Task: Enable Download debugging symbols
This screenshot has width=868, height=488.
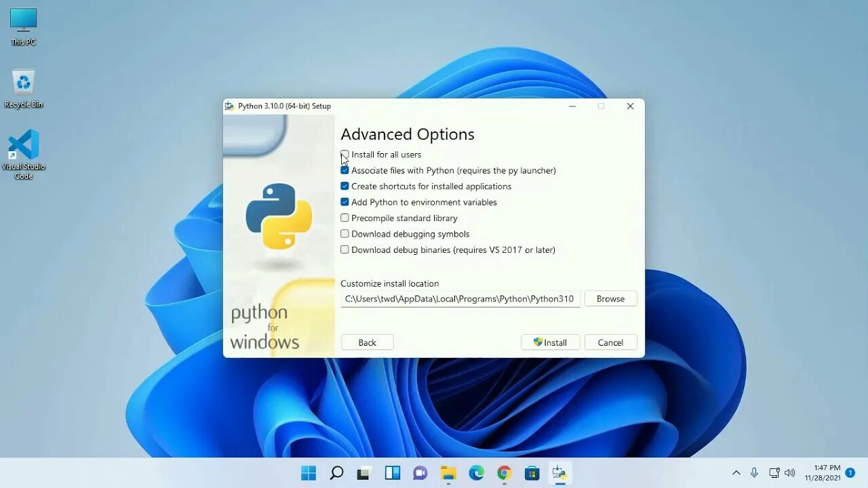Action: pos(344,234)
